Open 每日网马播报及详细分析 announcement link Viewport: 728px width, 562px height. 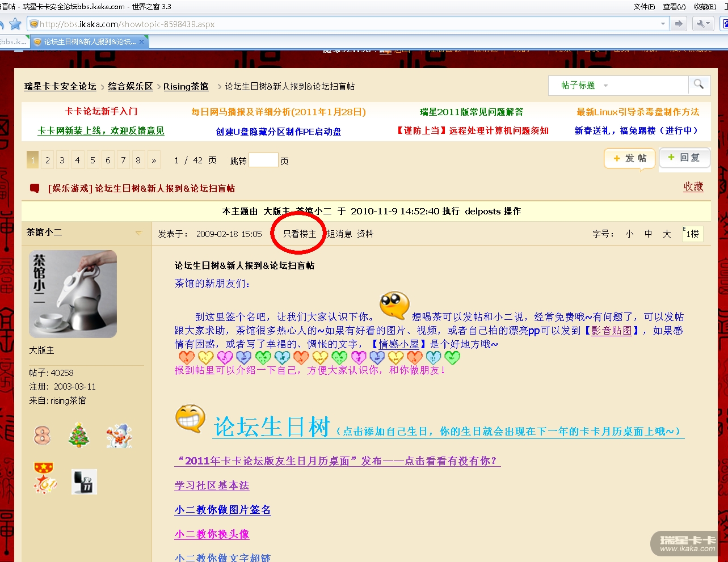pos(279,112)
